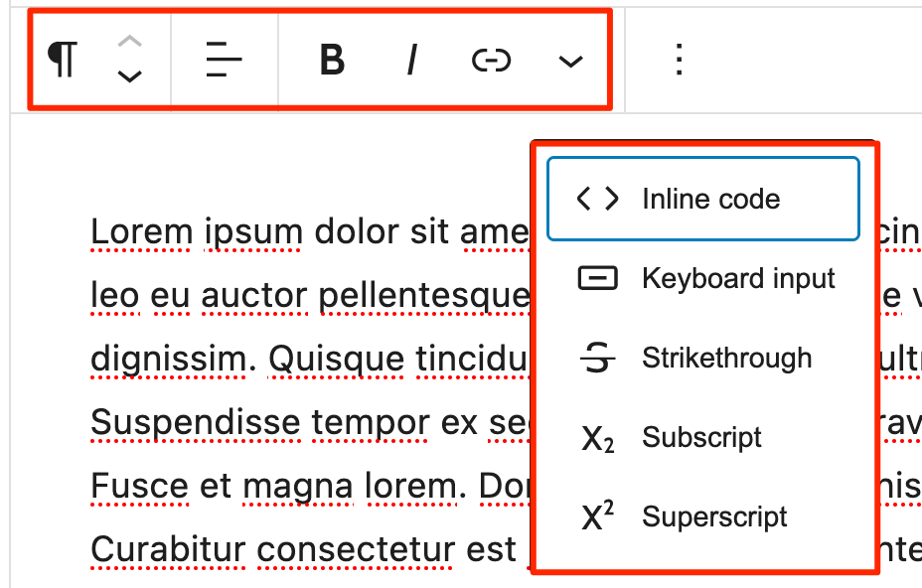The width and height of the screenshot is (922, 588).
Task: Toggle italic formatting
Action: point(411,60)
